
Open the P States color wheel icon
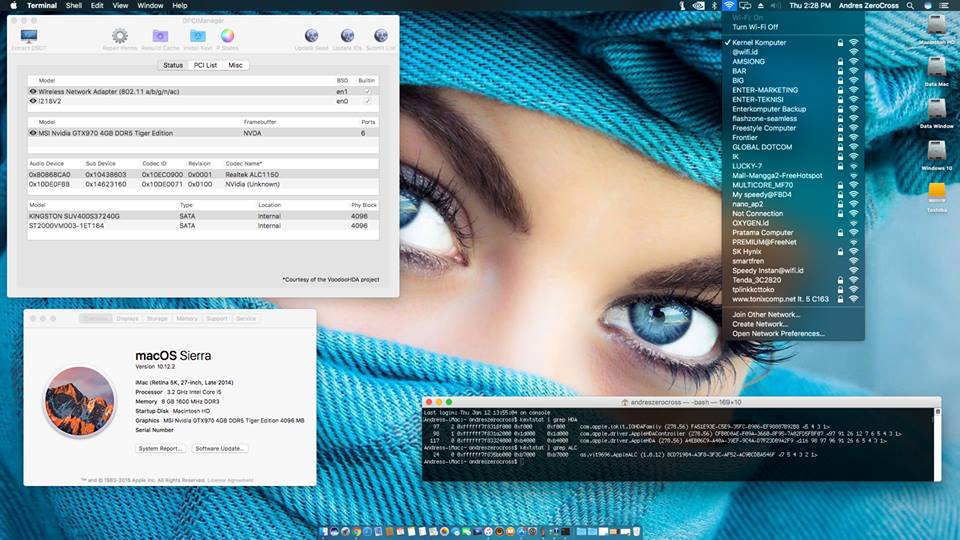[x=227, y=36]
